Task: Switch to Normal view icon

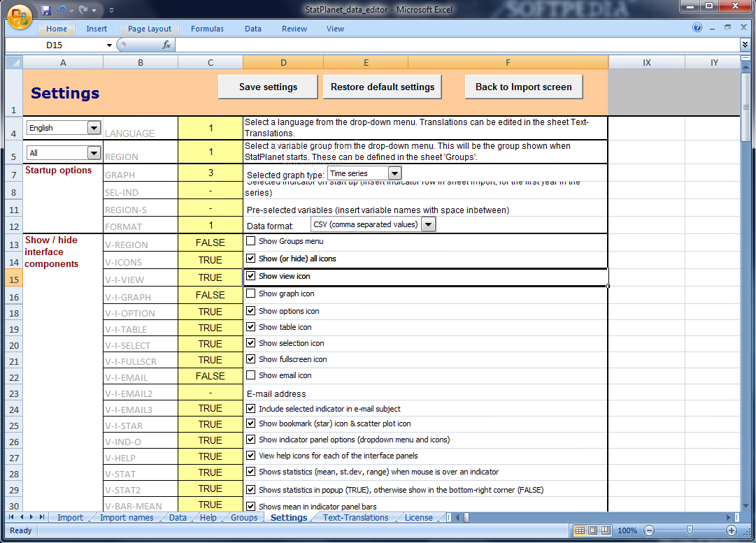Action: (x=580, y=530)
